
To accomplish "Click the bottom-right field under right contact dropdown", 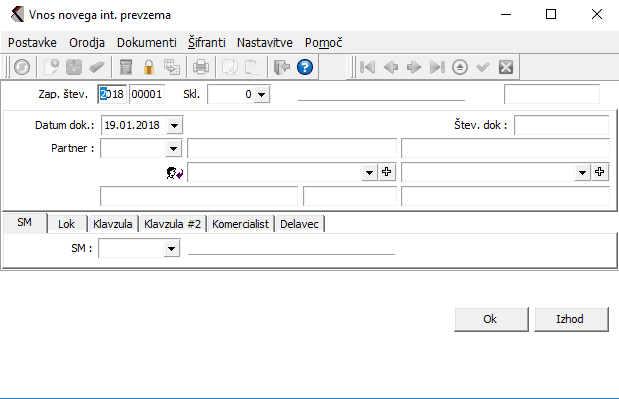I will [506, 196].
